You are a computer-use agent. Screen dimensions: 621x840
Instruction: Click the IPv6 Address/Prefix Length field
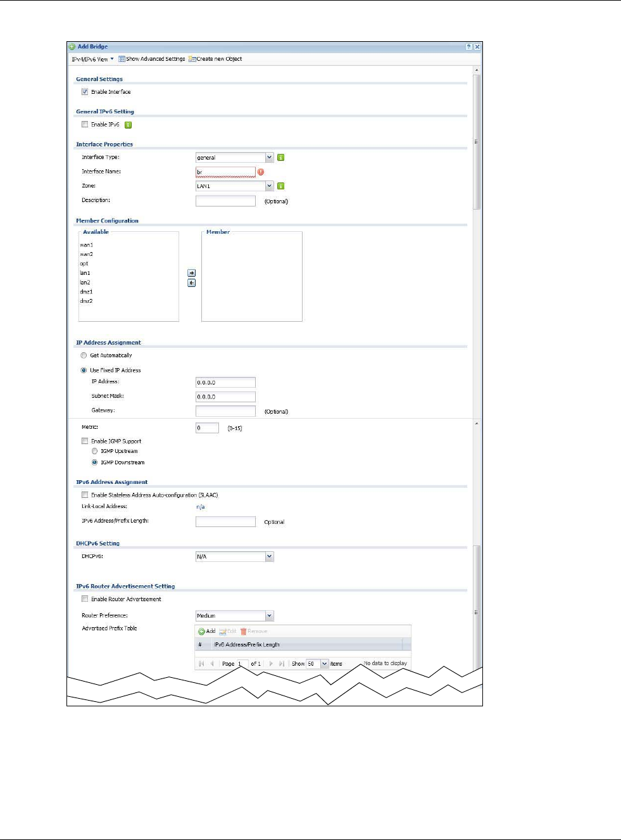225,522
